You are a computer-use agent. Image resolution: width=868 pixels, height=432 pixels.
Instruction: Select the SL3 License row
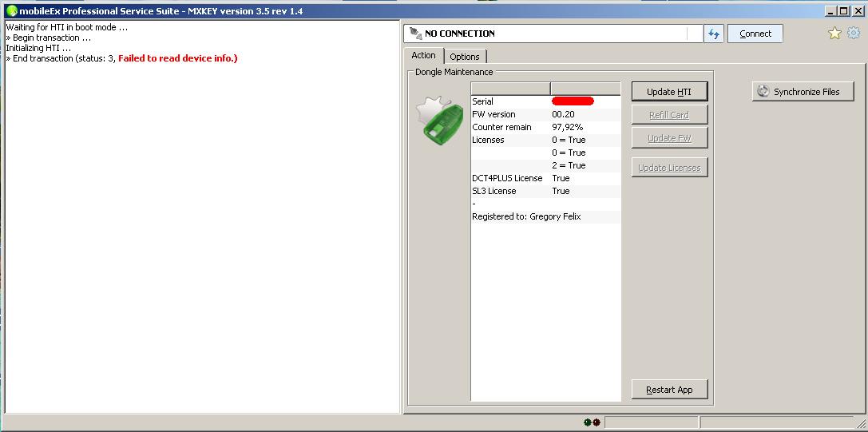pos(546,191)
